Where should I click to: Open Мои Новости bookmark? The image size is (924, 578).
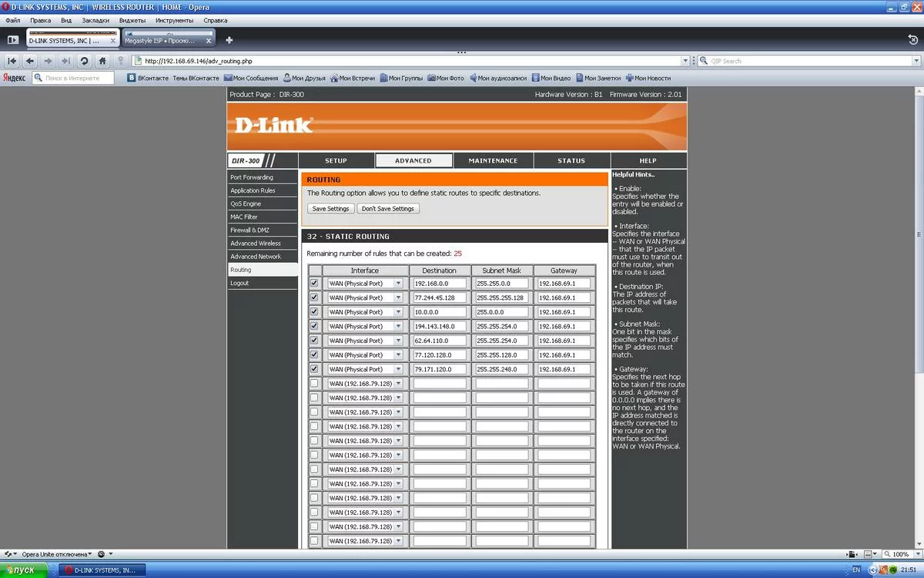[x=648, y=78]
